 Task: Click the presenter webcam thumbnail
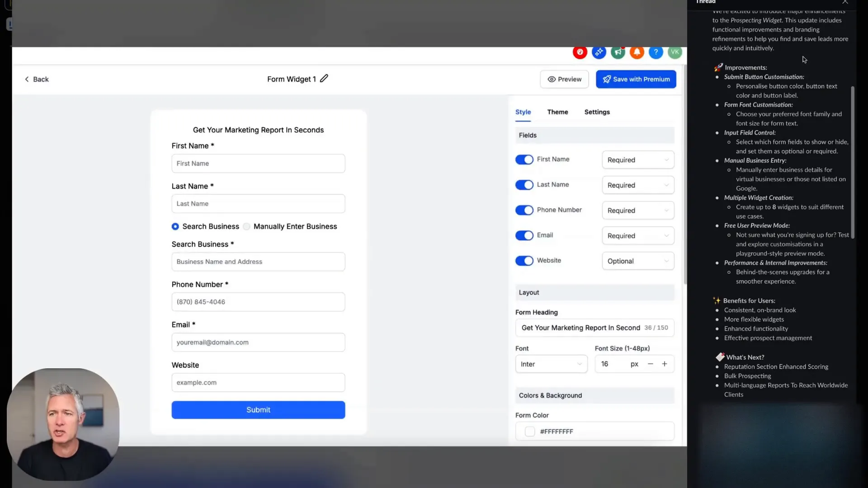pos(63,424)
